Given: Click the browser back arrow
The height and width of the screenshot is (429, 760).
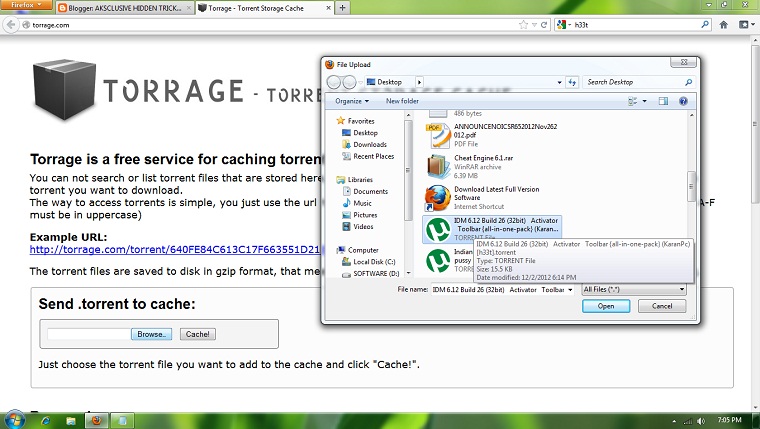Looking at the screenshot, I should click(x=11, y=25).
